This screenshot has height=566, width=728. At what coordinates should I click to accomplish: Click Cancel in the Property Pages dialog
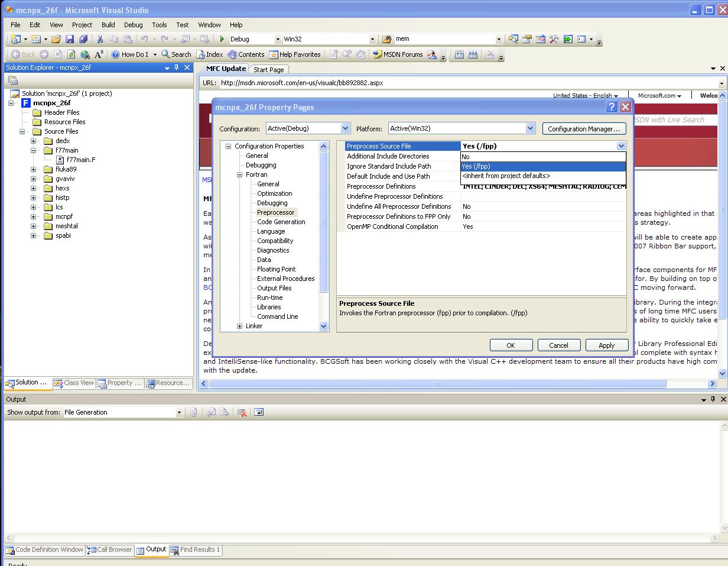pos(558,345)
